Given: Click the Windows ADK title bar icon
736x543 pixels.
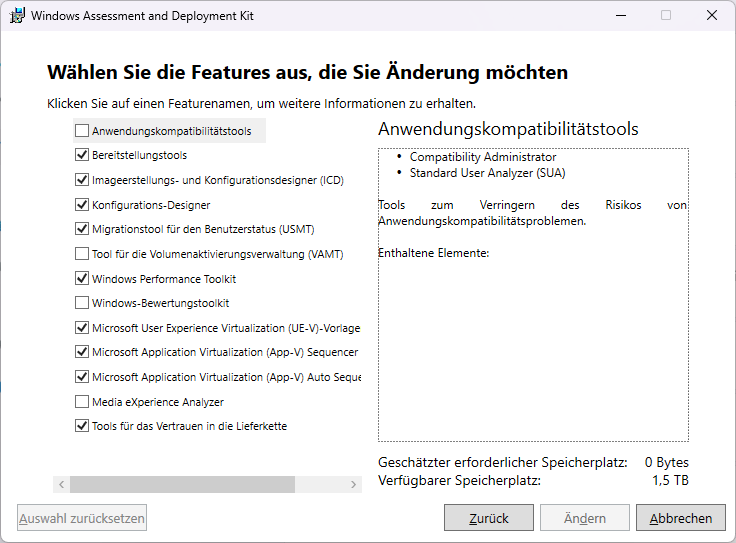Looking at the screenshot, I should coord(18,15).
